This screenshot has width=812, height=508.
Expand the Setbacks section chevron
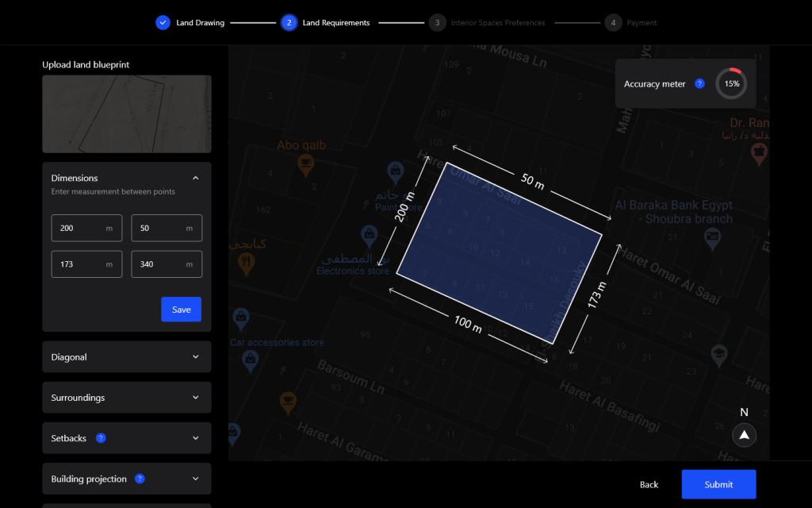(196, 438)
